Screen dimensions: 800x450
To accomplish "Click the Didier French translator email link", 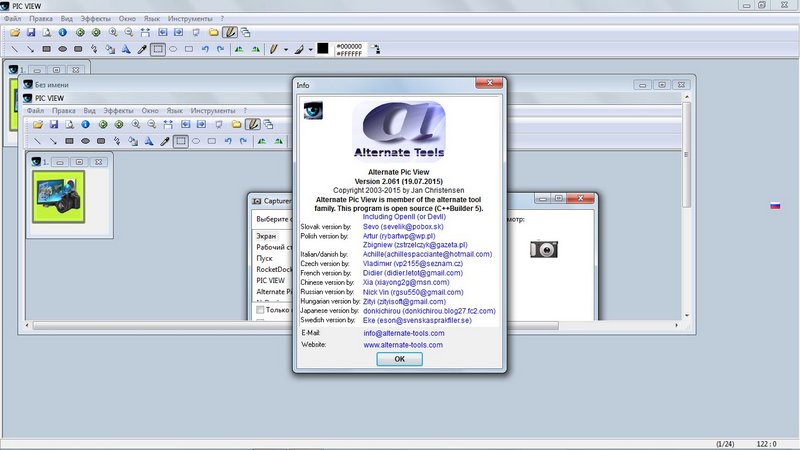I will [413, 273].
